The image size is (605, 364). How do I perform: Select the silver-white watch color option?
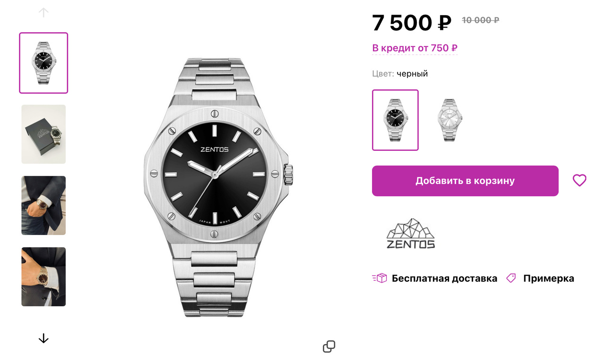[x=449, y=120]
